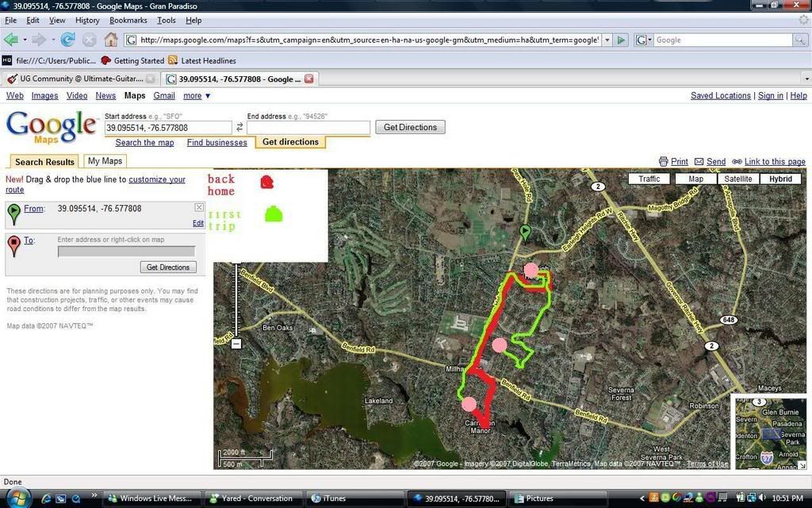This screenshot has width=812, height=508.
Task: Switch map to Map view
Action: point(696,179)
